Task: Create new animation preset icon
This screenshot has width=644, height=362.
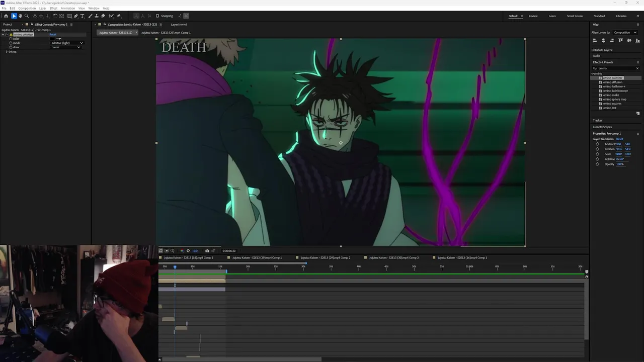Action: tap(638, 113)
